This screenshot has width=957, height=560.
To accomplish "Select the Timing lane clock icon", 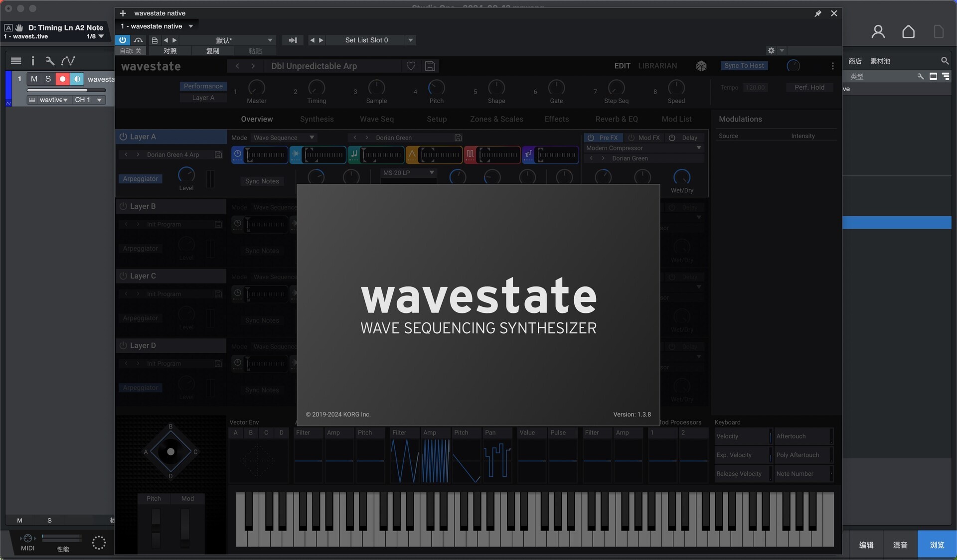I will tap(238, 154).
